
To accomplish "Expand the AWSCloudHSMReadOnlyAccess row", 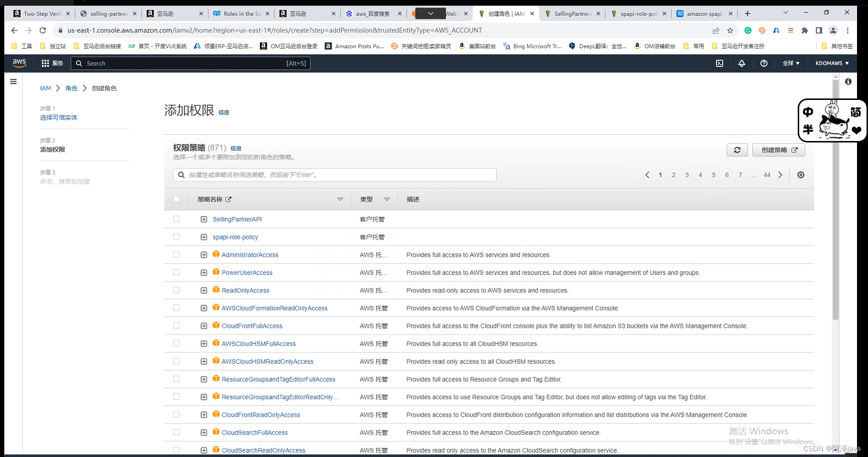I will pos(204,361).
